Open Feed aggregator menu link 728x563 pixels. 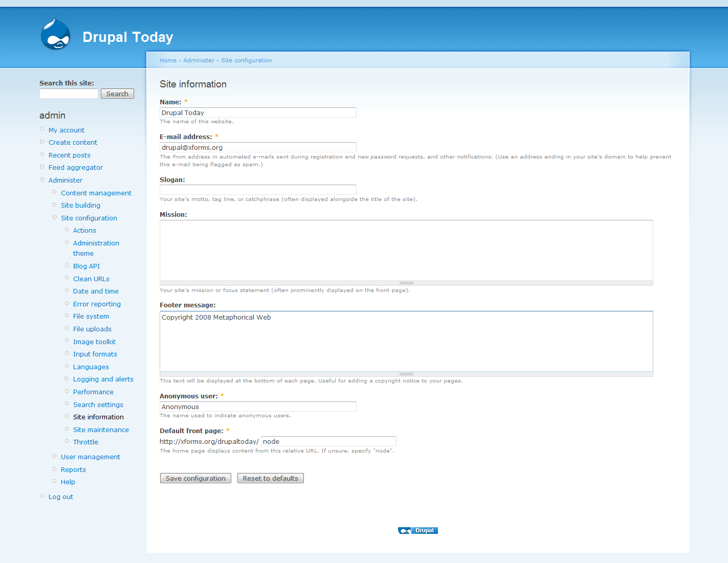[x=76, y=167]
